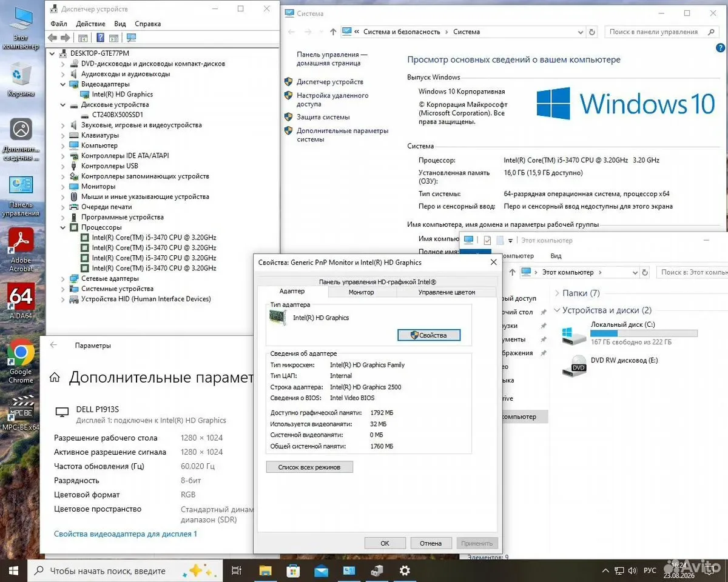Expand the Сетевые адаптеры node
Screen dimensions: 728x582
63,278
